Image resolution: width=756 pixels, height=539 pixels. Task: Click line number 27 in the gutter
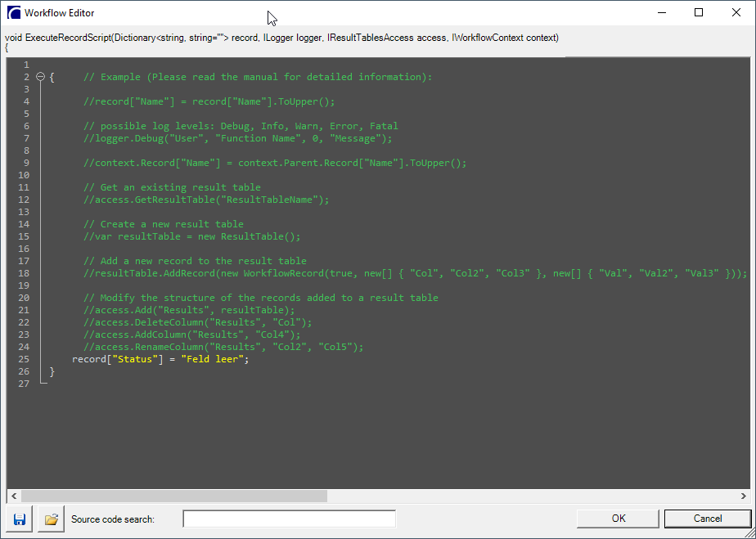[24, 384]
